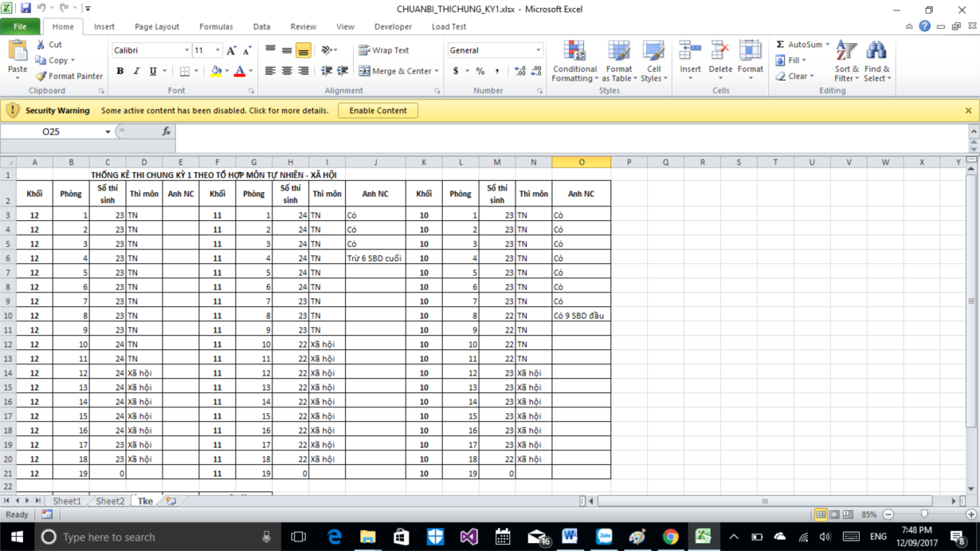Expand the General number format dropdown
This screenshot has width=980, height=551.
pyautogui.click(x=539, y=50)
